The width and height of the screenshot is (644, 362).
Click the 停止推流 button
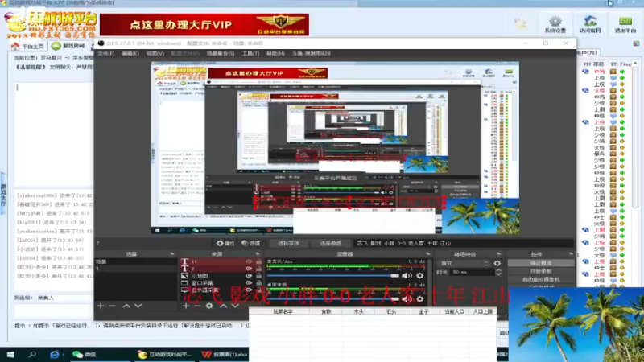coord(541,263)
